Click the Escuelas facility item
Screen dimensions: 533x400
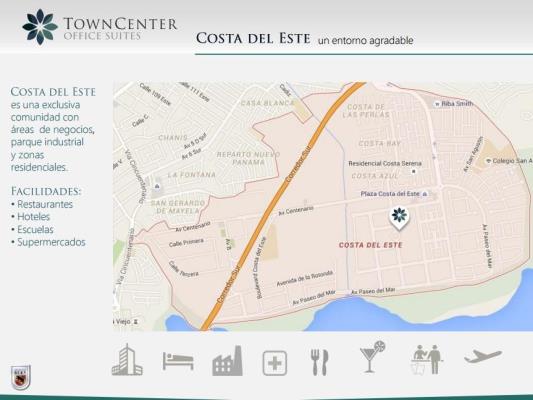[x=35, y=229]
